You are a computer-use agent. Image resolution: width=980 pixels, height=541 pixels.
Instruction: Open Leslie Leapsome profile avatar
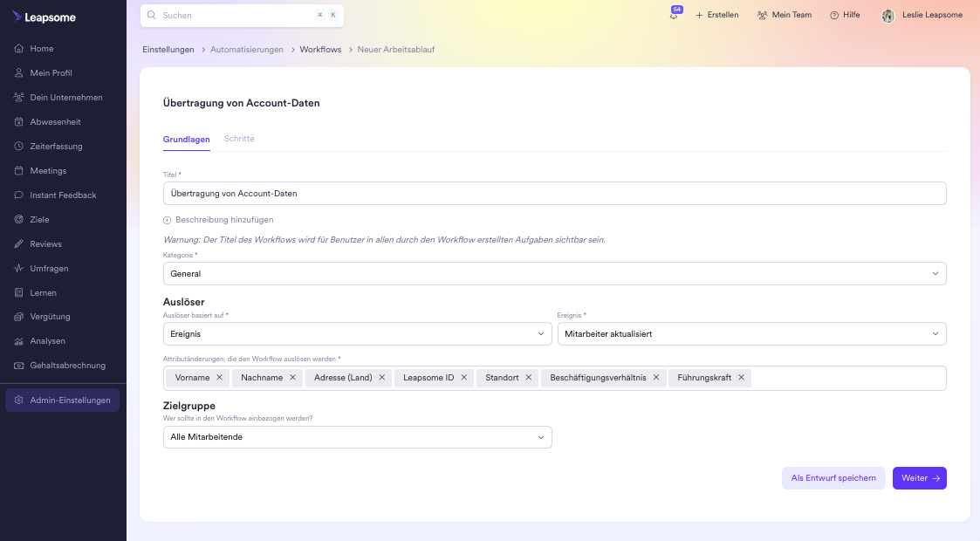(888, 16)
